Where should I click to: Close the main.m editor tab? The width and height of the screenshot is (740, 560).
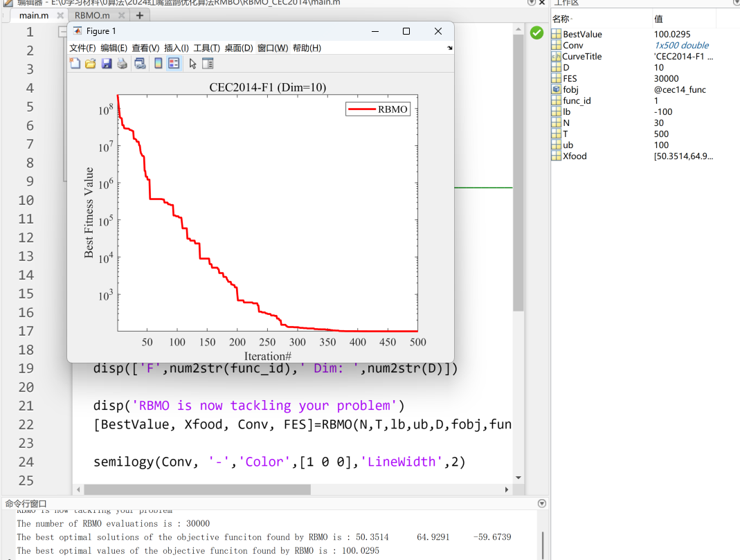point(60,15)
